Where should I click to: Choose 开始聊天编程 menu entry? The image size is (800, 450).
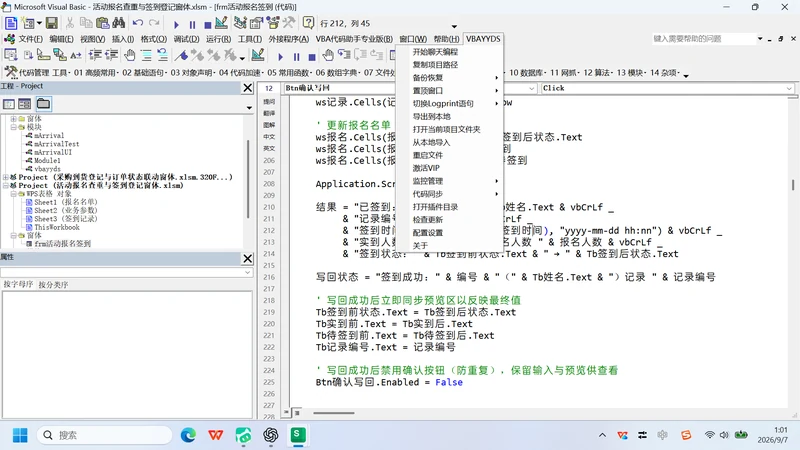click(435, 52)
